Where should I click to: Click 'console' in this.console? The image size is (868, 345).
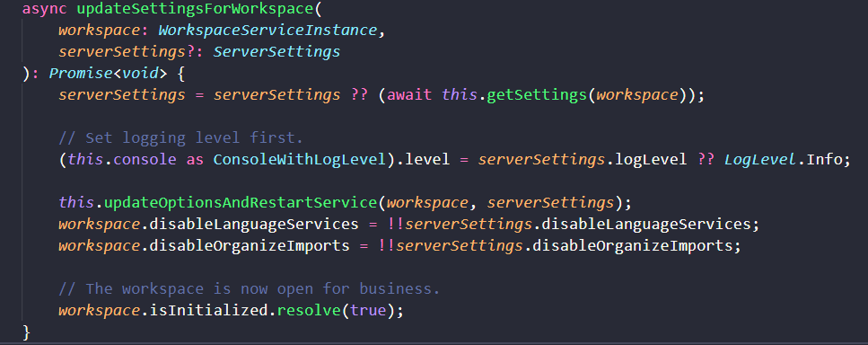click(145, 160)
